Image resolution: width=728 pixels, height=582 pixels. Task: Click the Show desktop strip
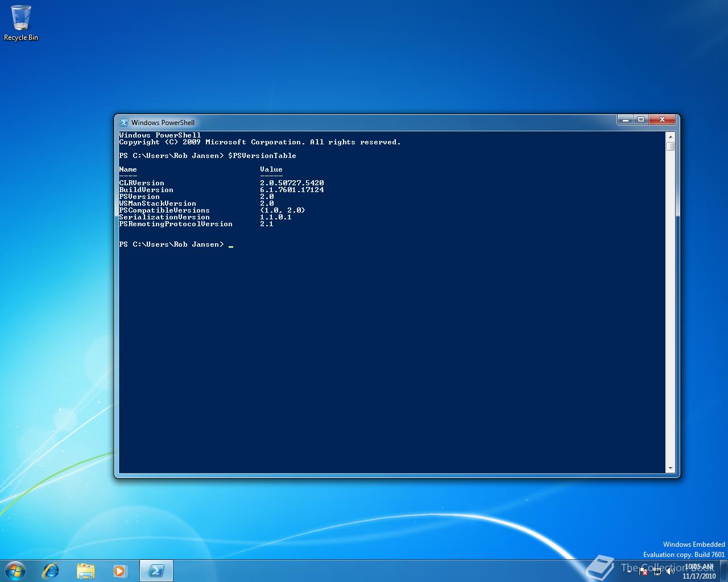pyautogui.click(x=724, y=571)
